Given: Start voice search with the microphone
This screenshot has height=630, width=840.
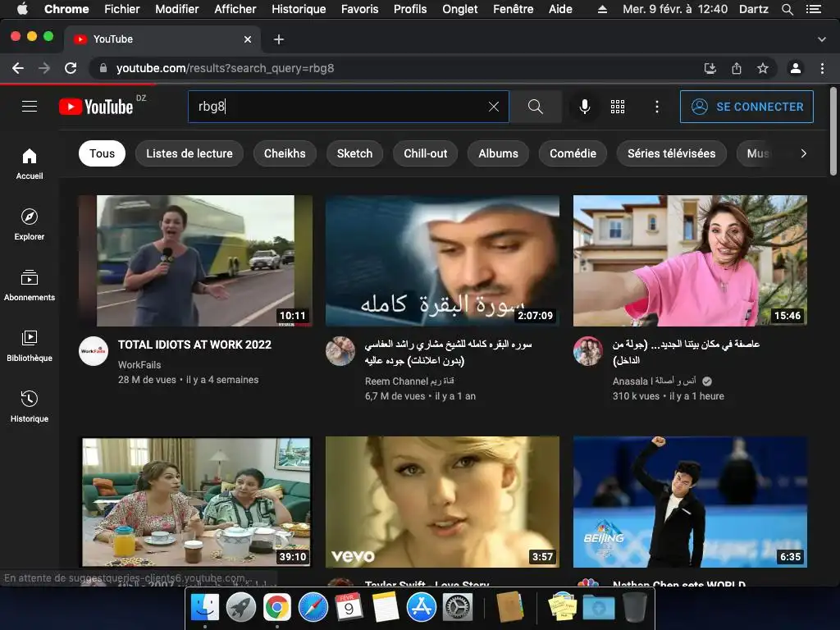Looking at the screenshot, I should coord(585,107).
